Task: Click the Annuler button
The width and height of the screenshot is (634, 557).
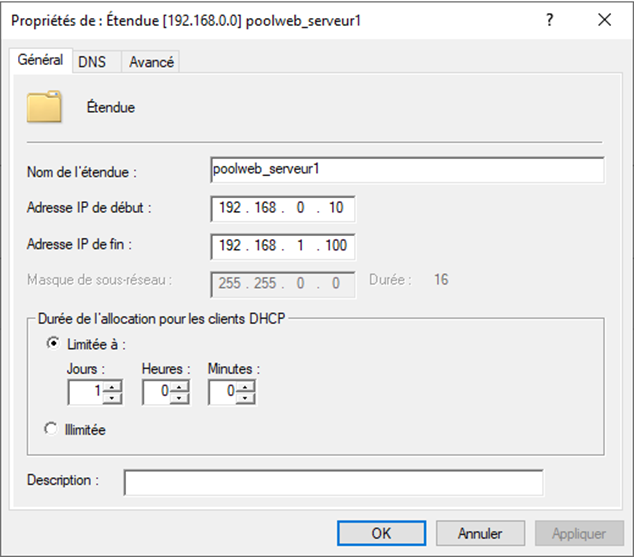Action: pyautogui.click(x=480, y=533)
